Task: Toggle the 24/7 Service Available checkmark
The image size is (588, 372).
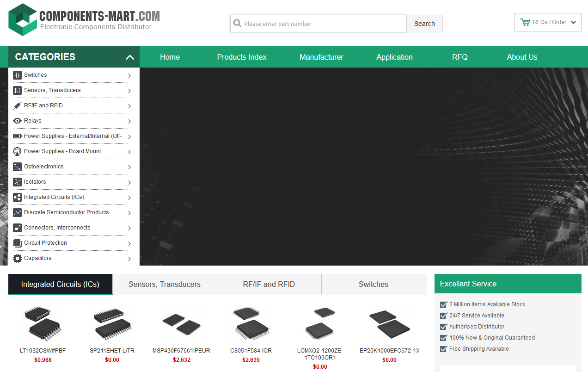Action: [444, 316]
